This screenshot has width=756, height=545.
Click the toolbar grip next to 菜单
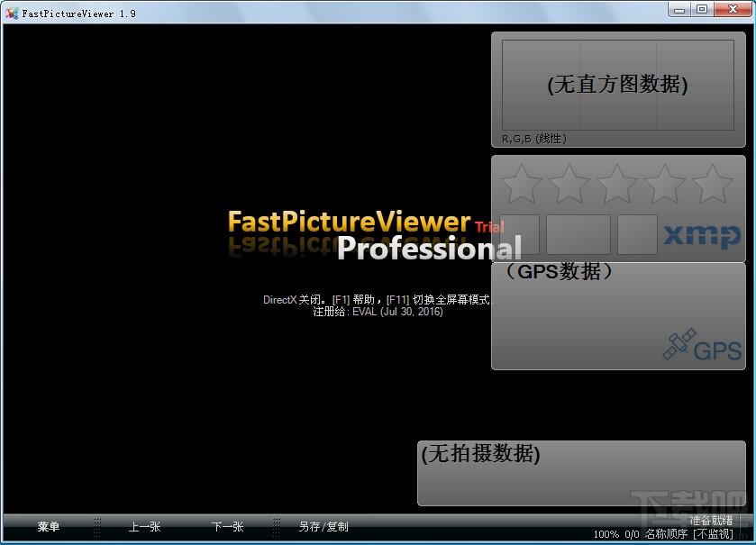tap(97, 528)
